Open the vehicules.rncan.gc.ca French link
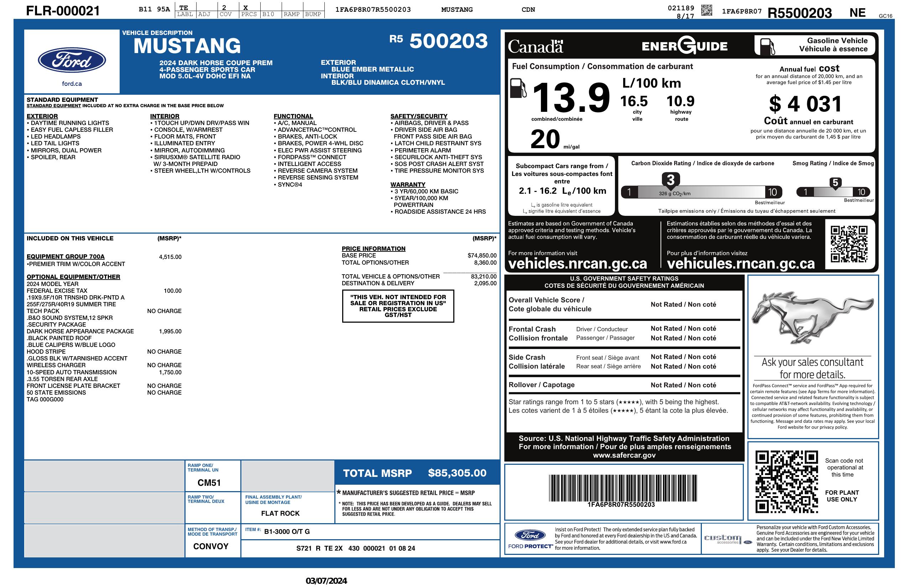908x588 pixels. coord(740,264)
